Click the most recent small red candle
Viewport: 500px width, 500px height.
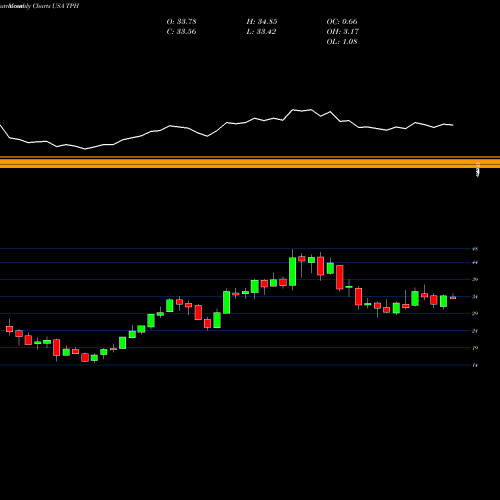(x=453, y=297)
